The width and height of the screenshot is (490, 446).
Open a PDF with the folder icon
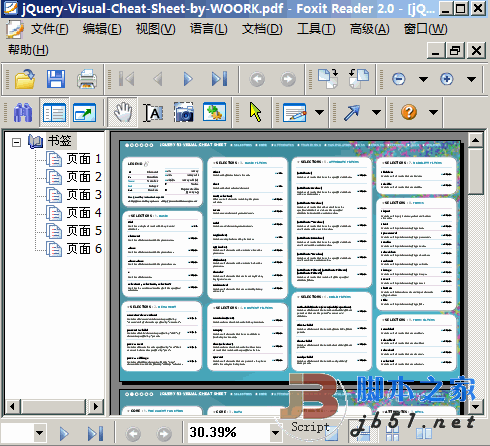(25, 79)
